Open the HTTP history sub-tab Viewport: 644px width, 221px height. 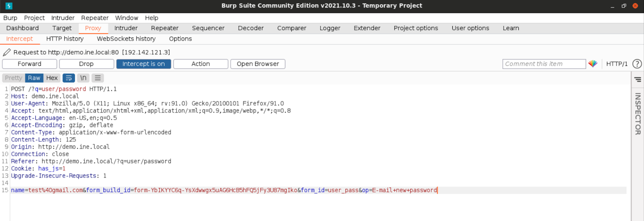(65, 39)
